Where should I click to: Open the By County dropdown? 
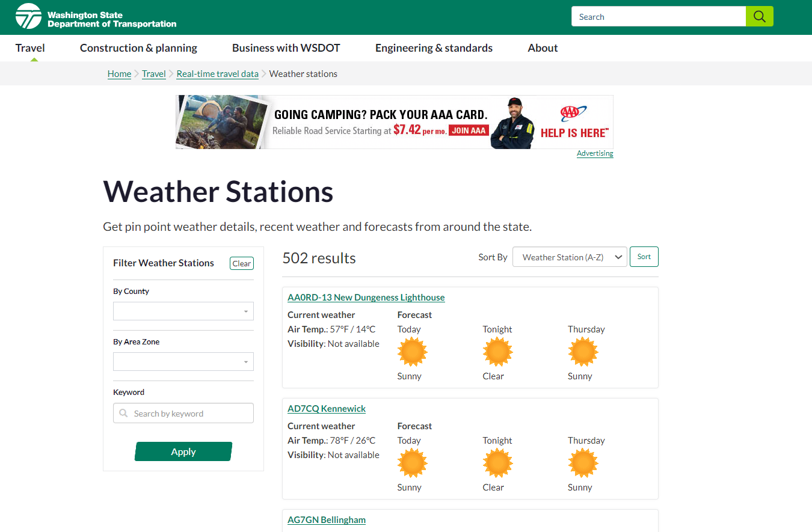(183, 311)
